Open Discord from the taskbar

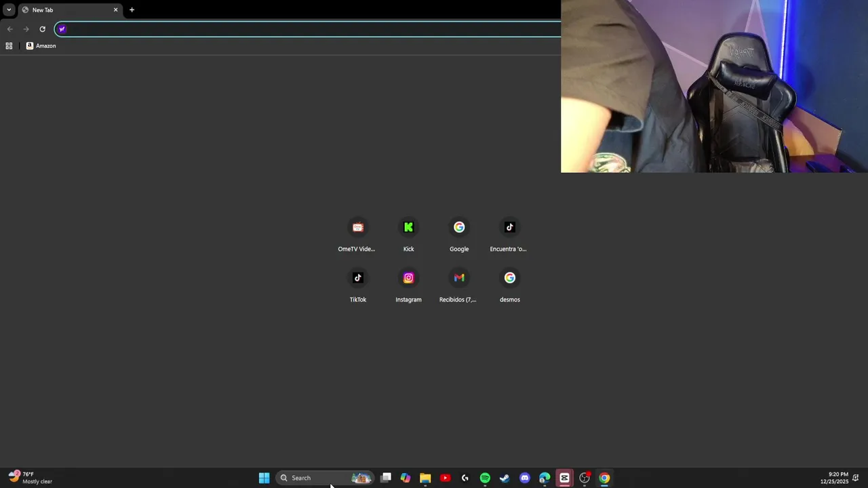[524, 478]
